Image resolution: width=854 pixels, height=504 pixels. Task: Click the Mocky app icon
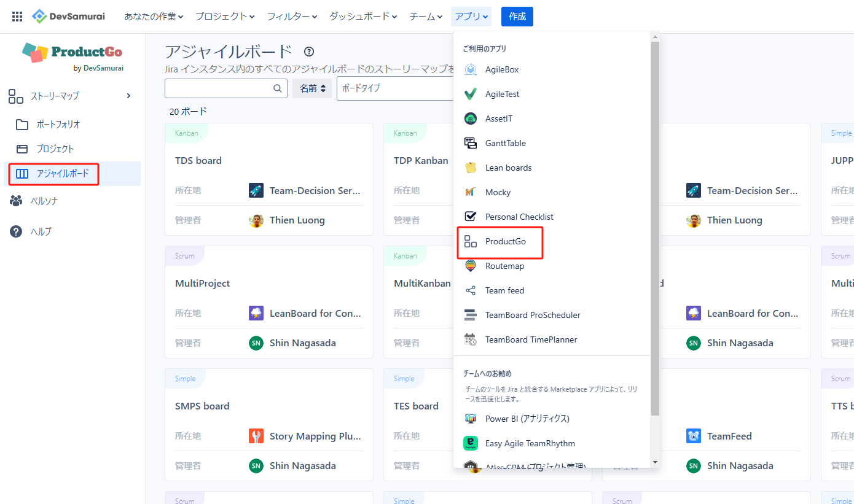point(471,192)
